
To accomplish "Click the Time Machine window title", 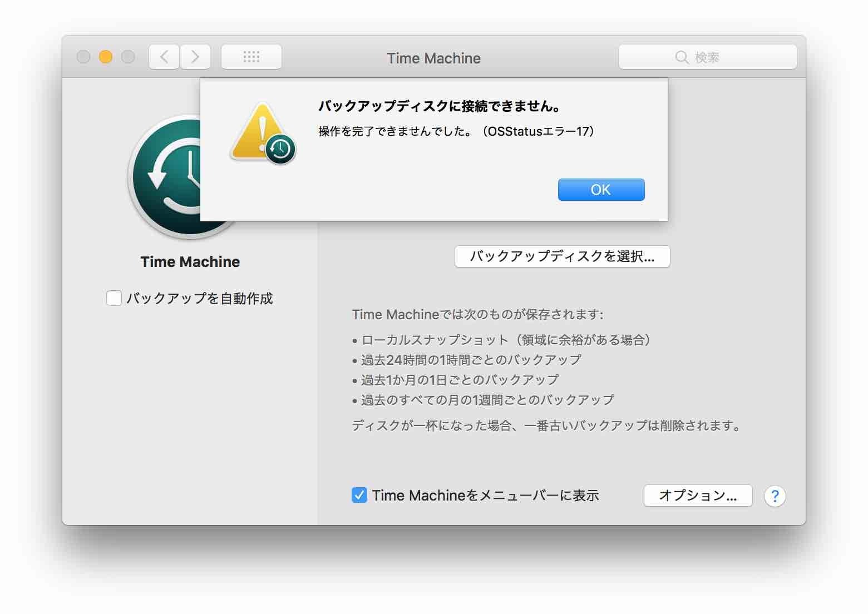I will (x=434, y=58).
